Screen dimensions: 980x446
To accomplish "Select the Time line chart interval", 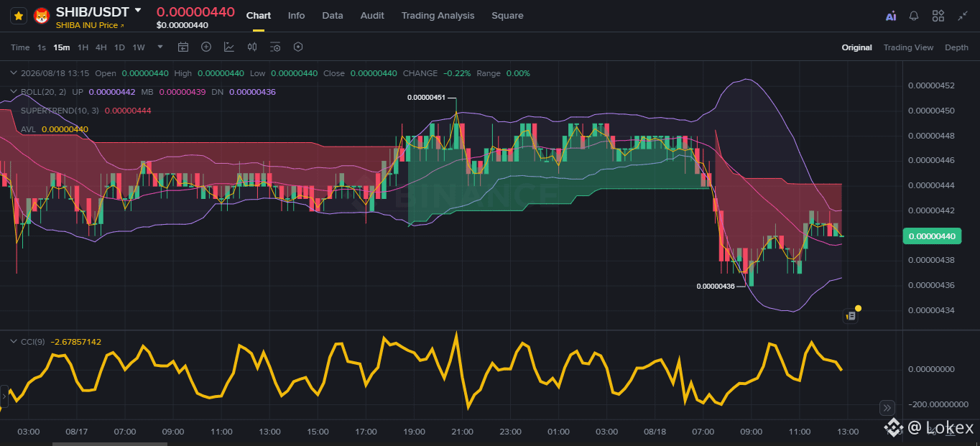I will [x=20, y=47].
